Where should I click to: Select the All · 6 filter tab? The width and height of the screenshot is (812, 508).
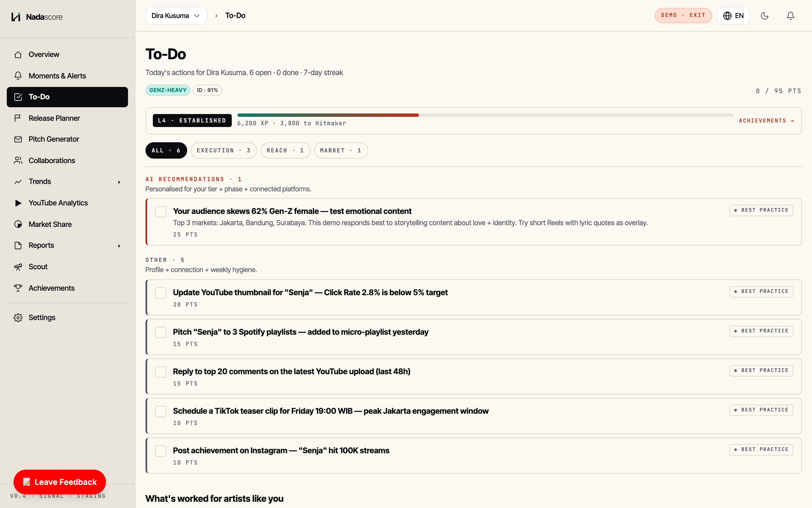(x=166, y=150)
